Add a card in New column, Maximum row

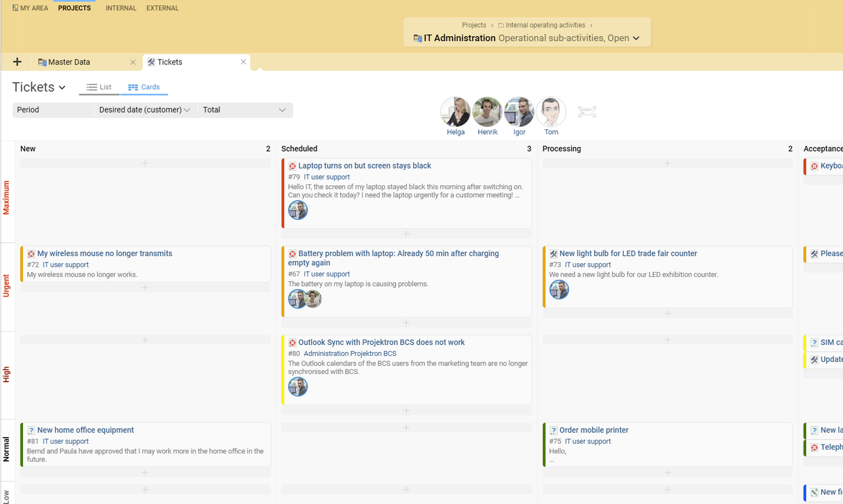point(145,163)
